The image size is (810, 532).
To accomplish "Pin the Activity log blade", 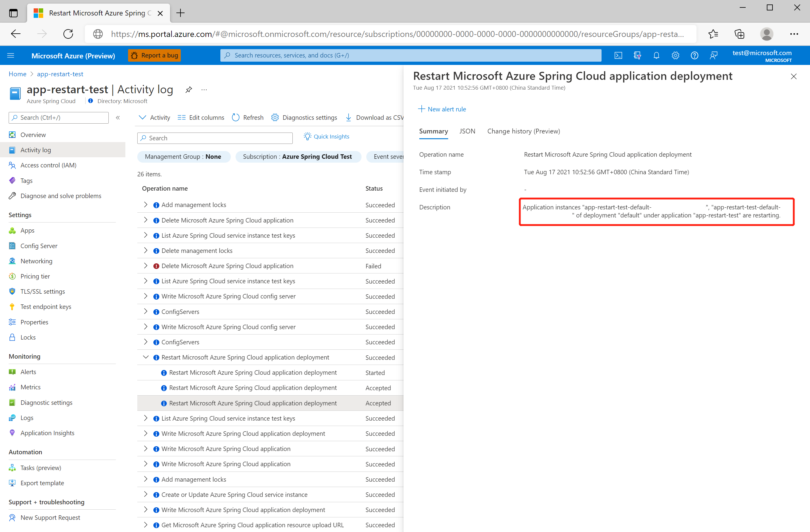I will click(189, 90).
